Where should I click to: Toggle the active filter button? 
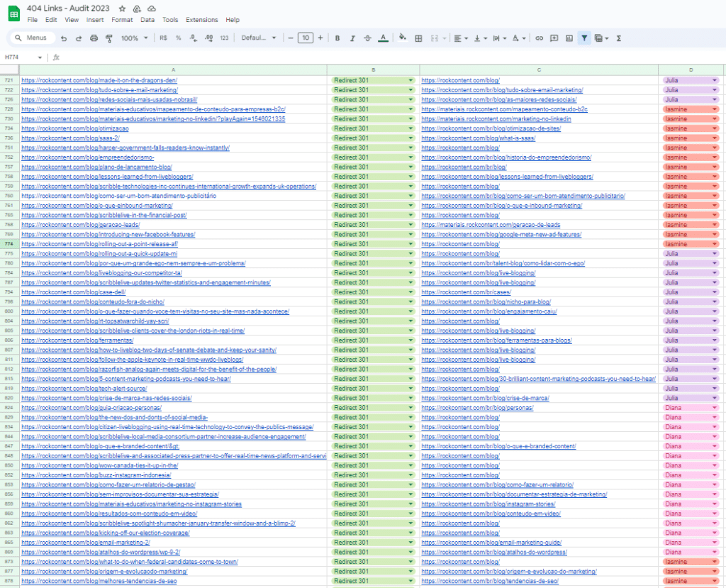pos(584,38)
